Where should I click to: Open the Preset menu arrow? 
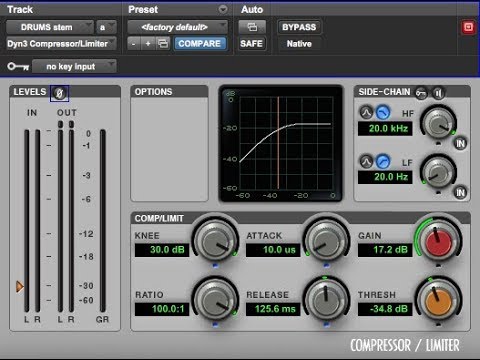click(223, 9)
